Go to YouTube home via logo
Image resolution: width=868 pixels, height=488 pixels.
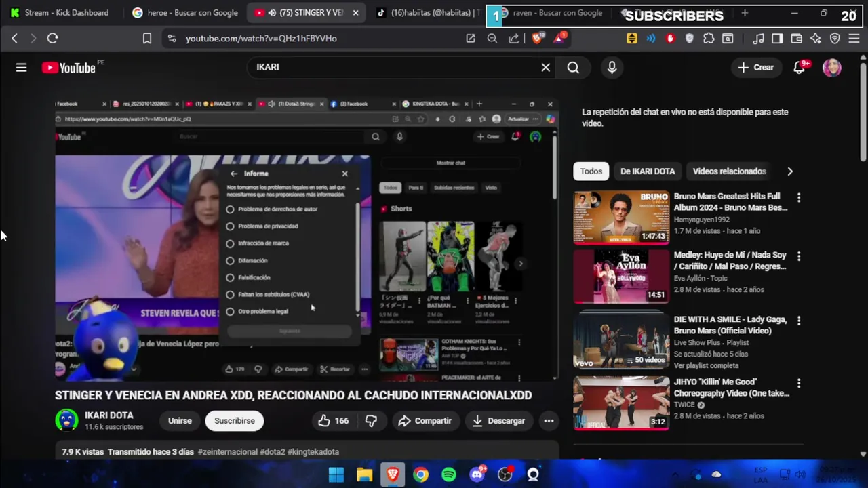pos(68,67)
